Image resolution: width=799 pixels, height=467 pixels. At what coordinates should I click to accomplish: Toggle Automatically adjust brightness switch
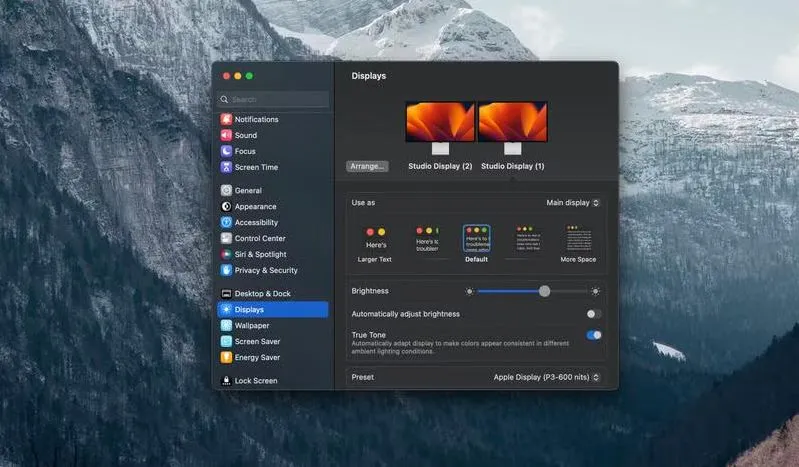[593, 314]
